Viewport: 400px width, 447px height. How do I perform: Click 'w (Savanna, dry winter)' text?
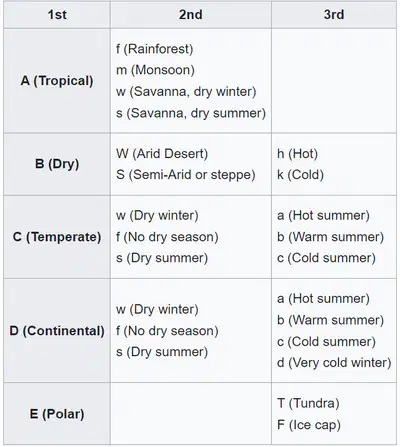click(x=186, y=92)
